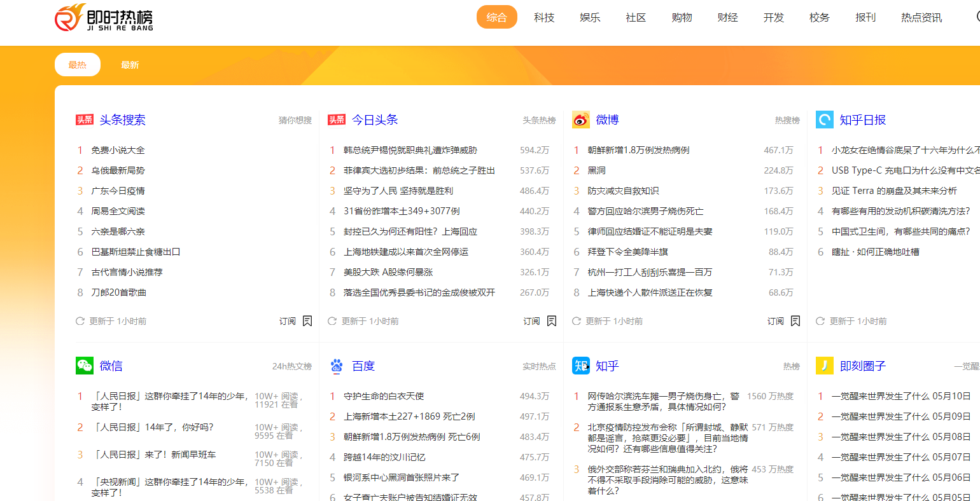This screenshot has height=501, width=980.
Task: Open 猜你想搜 label on 头条搜索 card
Action: pos(295,120)
